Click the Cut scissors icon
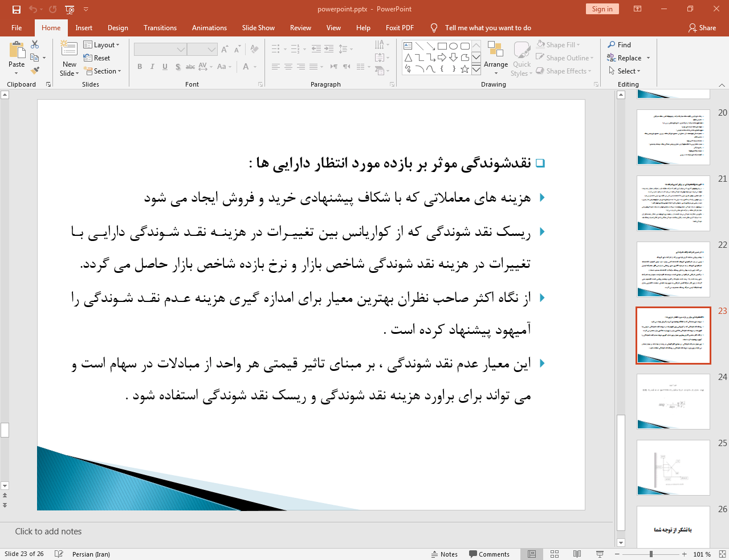The height and width of the screenshot is (560, 729). point(35,44)
